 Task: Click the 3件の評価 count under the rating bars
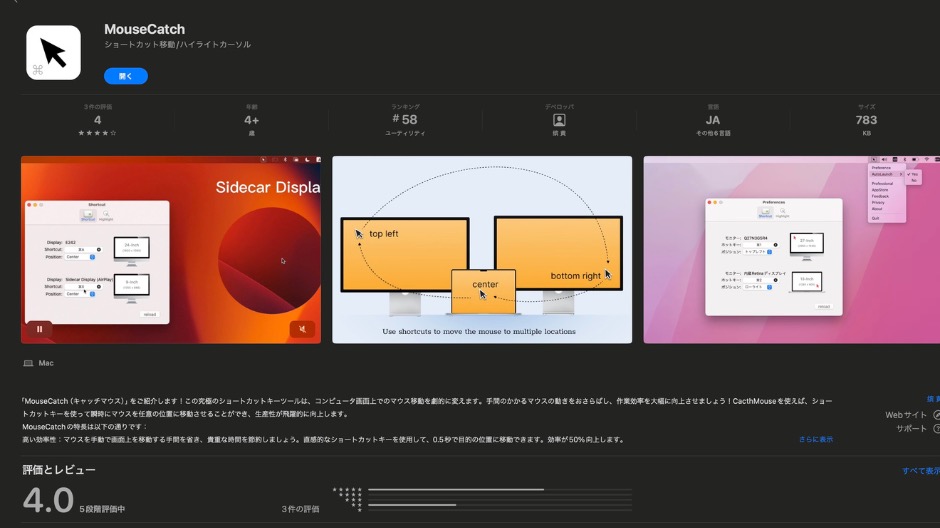pos(300,509)
